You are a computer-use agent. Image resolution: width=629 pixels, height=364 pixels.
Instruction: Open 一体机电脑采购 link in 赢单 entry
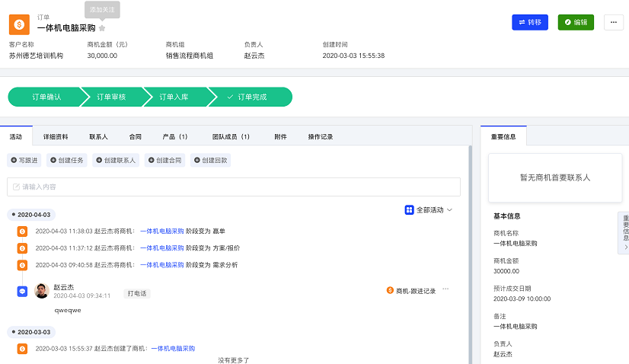click(x=161, y=231)
